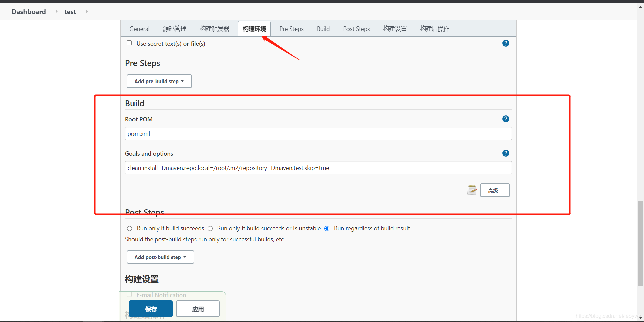Go to Dashboard breadcrumb link
644x322 pixels.
[29, 12]
